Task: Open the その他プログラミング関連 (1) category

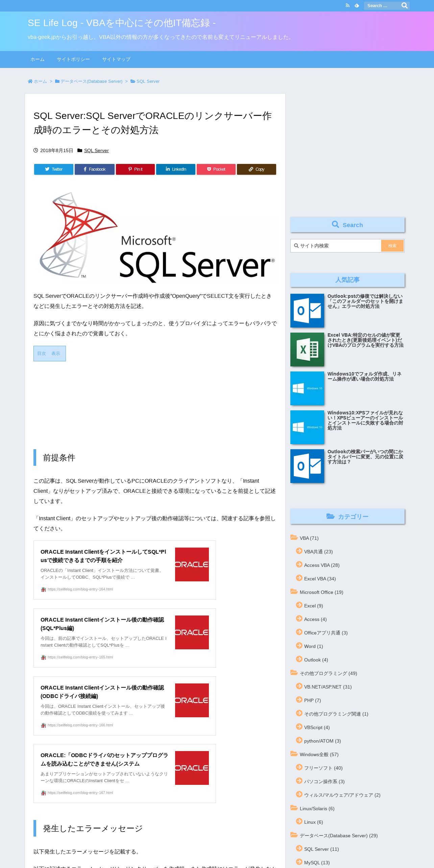Action: [336, 714]
